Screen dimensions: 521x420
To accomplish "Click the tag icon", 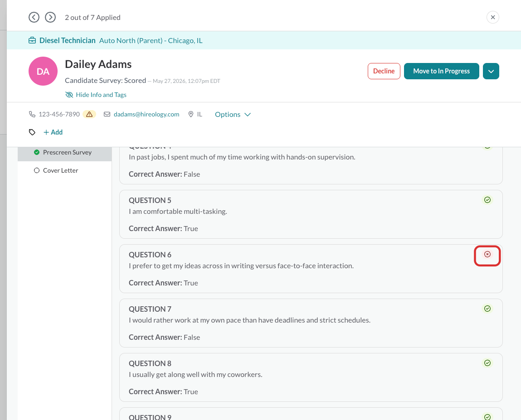I will tap(32, 132).
